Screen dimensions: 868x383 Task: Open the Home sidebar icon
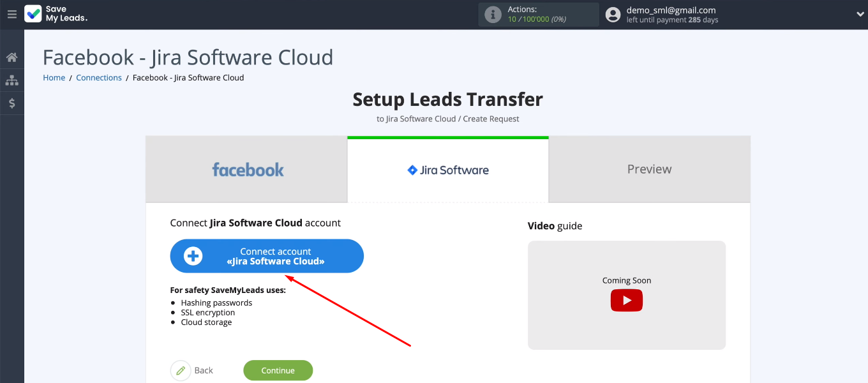[x=11, y=57]
